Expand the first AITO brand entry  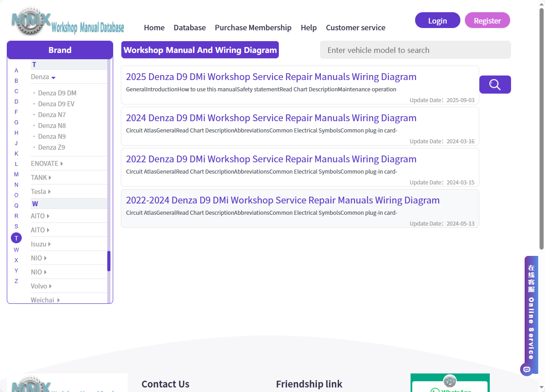coord(40,216)
